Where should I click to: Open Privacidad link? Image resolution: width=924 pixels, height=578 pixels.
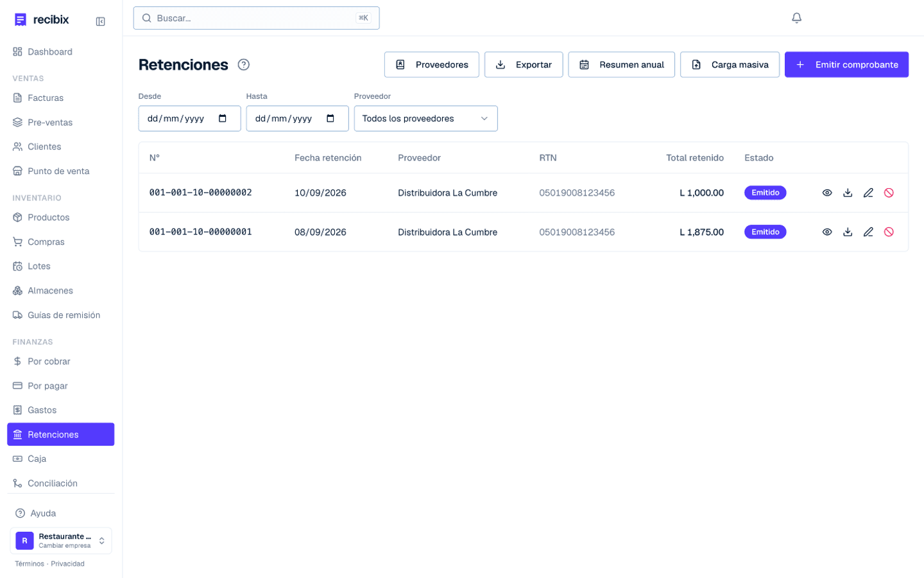tap(68, 564)
